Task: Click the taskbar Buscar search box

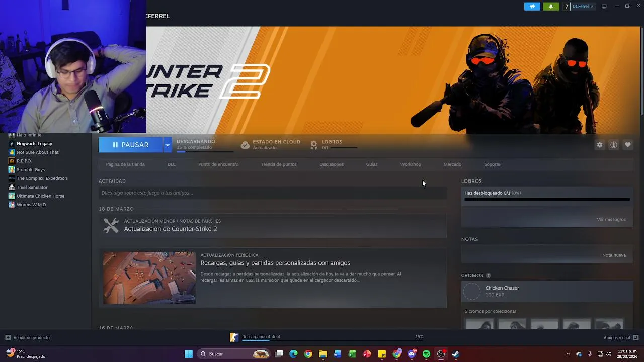Action: coord(234,354)
